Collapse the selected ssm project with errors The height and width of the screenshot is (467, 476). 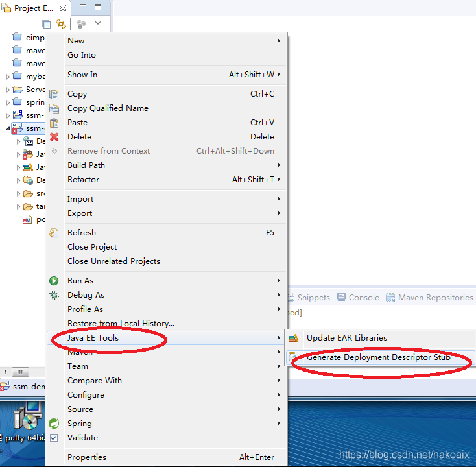tap(8, 128)
